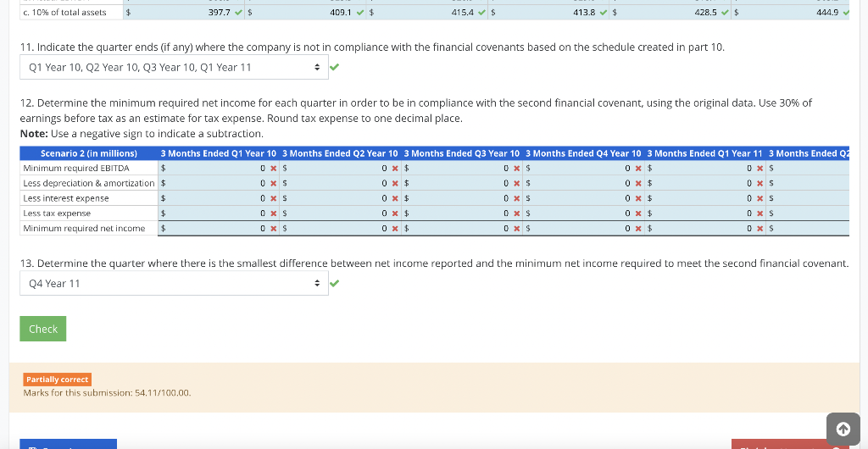Click Minimum required net income field for Q1 Year 11
The width and height of the screenshot is (868, 449).
click(704, 229)
